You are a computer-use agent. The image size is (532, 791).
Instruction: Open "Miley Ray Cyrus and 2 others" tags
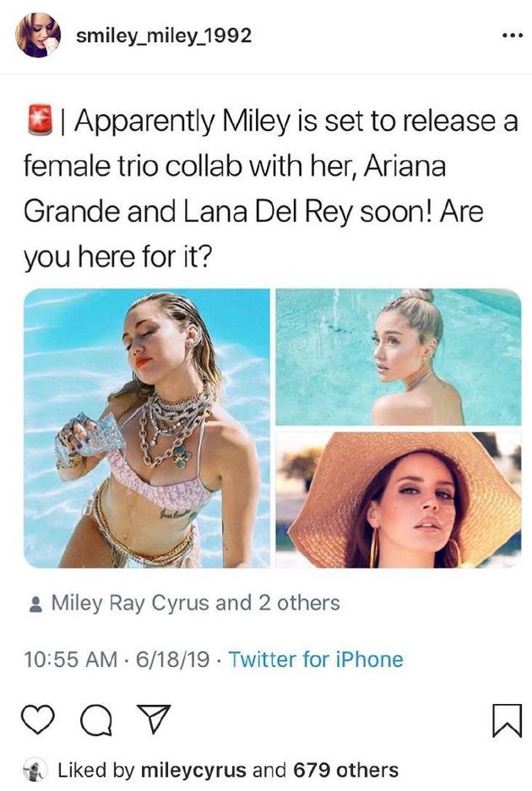tap(195, 603)
